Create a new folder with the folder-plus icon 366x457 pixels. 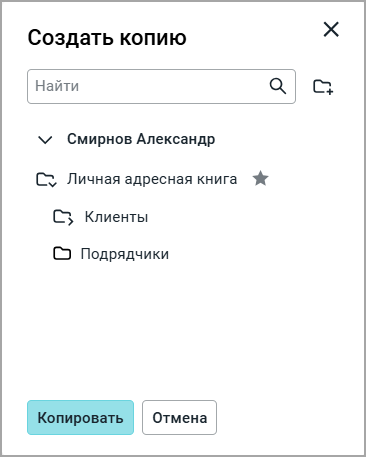(323, 87)
